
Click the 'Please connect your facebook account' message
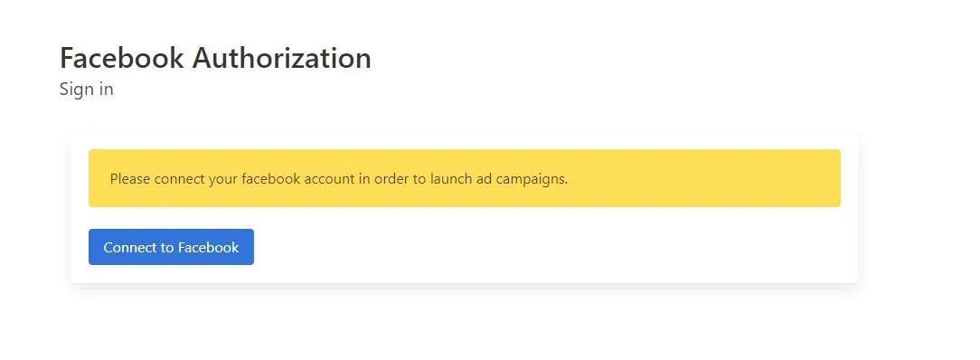[339, 179]
